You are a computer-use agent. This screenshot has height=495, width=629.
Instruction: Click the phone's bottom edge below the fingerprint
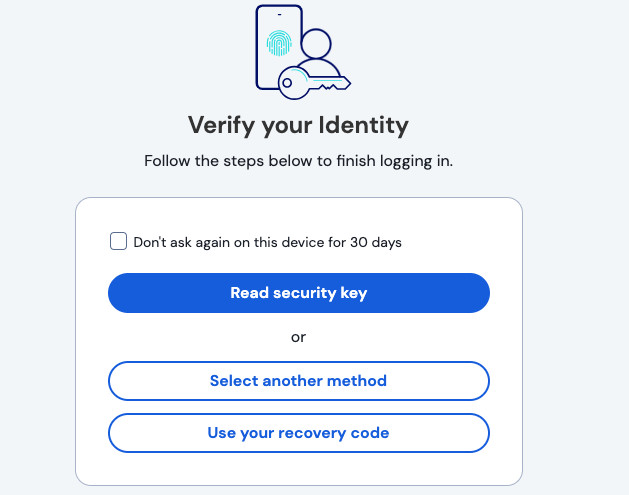268,86
